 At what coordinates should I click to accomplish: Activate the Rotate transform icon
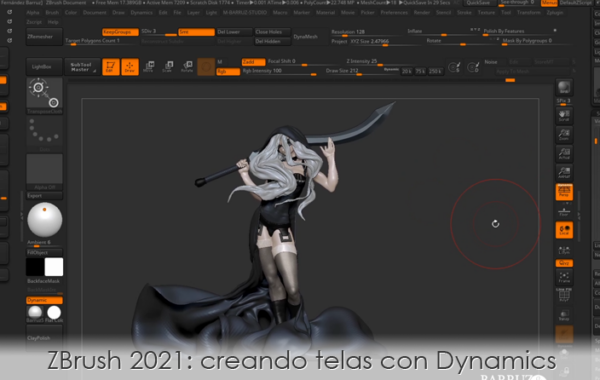click(x=187, y=67)
